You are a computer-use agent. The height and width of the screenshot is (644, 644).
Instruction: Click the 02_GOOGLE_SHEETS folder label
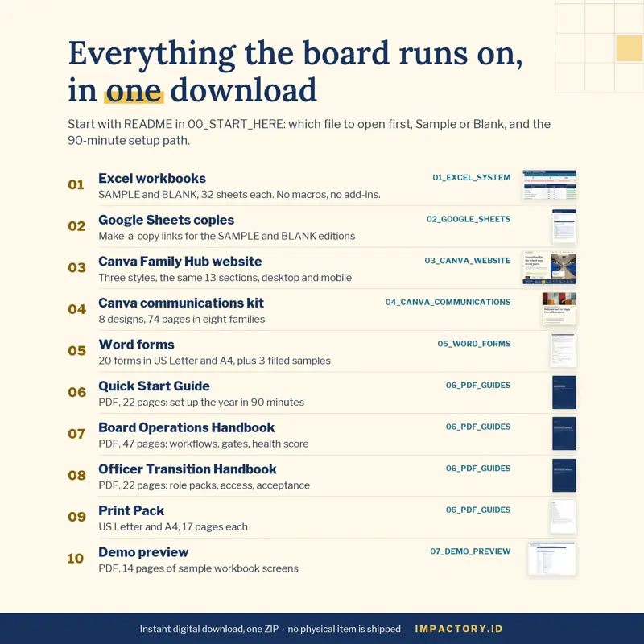click(469, 219)
